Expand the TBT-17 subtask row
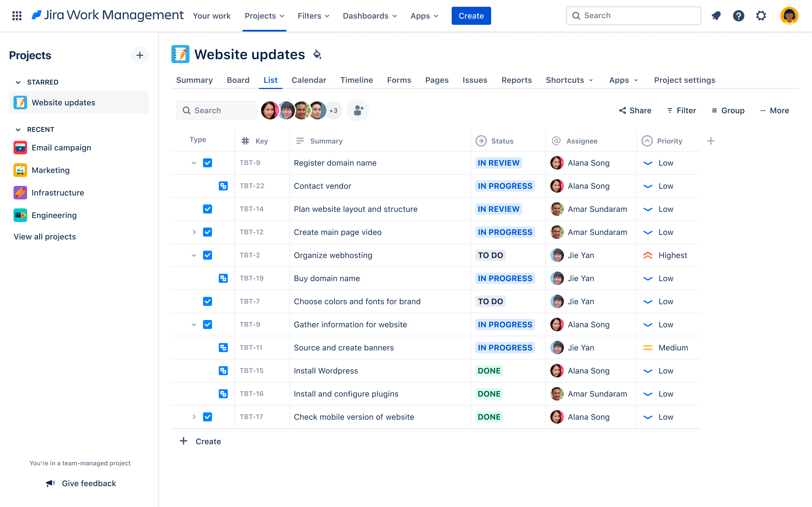The width and height of the screenshot is (812, 507). pyautogui.click(x=193, y=417)
